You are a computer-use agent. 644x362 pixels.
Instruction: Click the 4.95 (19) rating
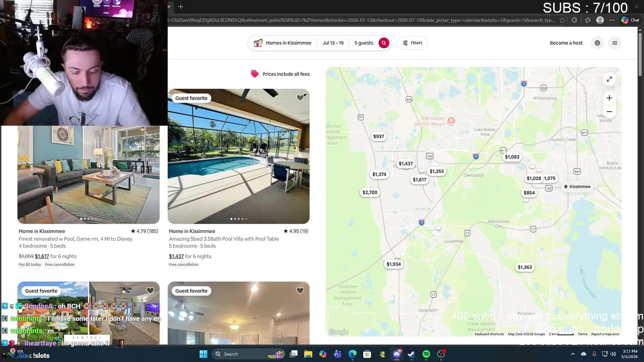coord(296,231)
